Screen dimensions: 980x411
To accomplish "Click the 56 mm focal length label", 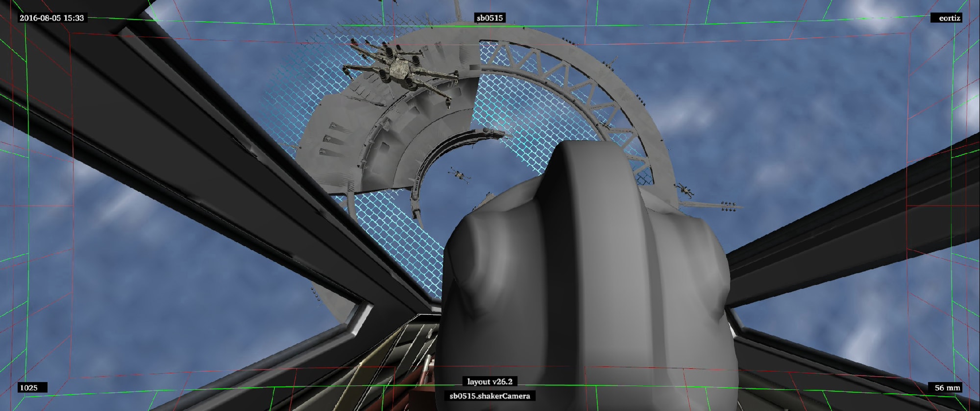I will coord(945,388).
